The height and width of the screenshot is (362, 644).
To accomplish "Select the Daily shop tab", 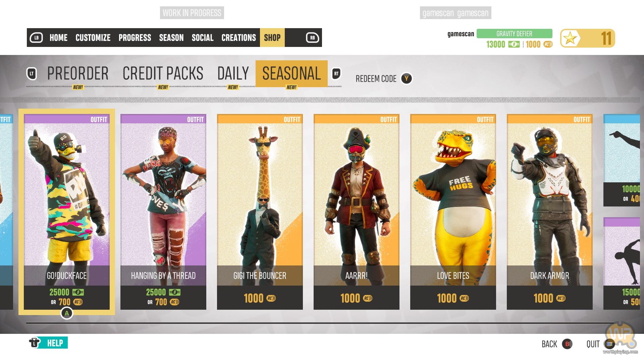I will pyautogui.click(x=233, y=73).
